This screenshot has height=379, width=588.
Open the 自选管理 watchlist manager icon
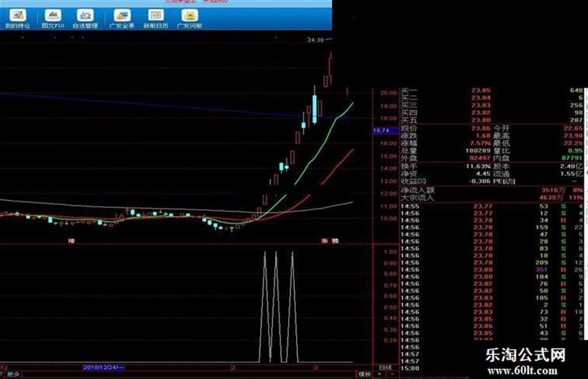click(x=85, y=19)
